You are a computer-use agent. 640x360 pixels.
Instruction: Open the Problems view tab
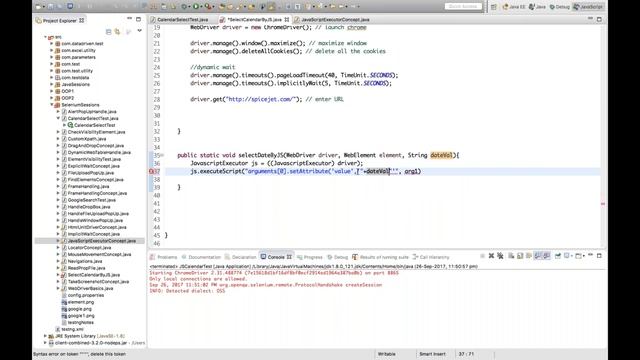(163, 257)
